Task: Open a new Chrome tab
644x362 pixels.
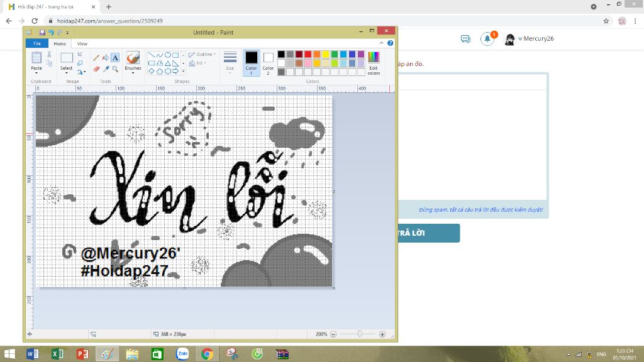Action: point(108,7)
